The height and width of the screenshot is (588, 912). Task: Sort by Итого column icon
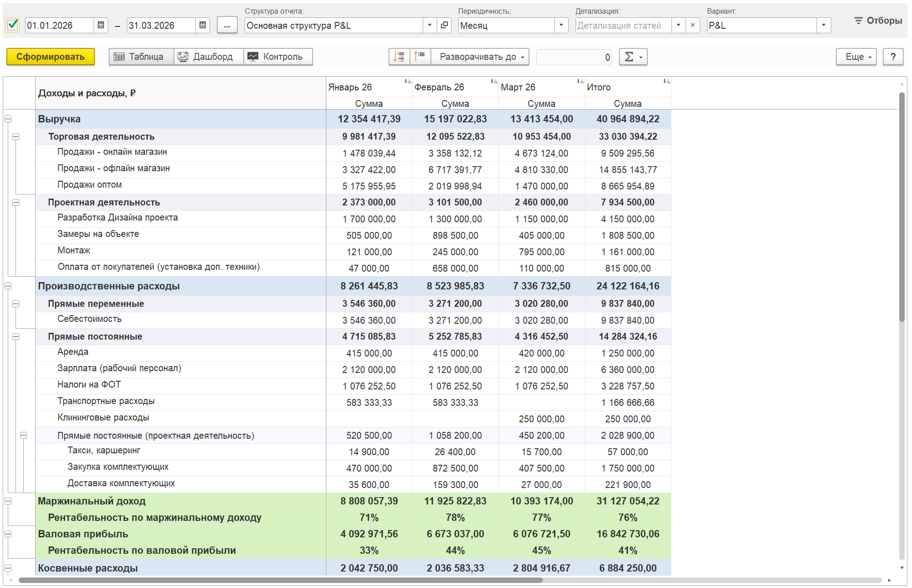(x=666, y=81)
